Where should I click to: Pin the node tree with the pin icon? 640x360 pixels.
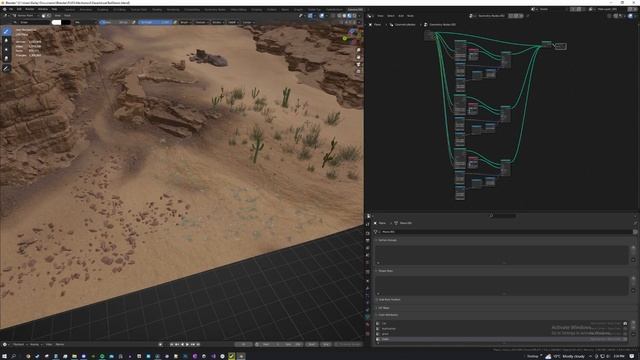528,16
